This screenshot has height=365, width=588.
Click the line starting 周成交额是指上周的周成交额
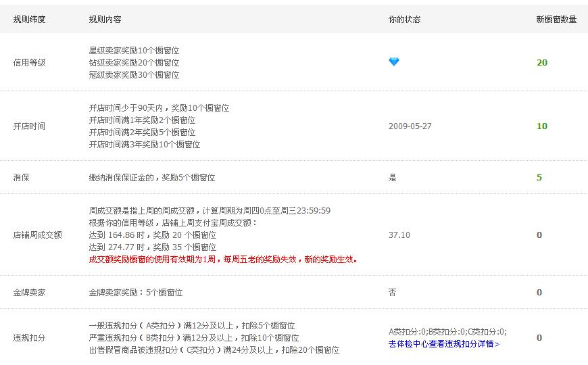(x=210, y=211)
